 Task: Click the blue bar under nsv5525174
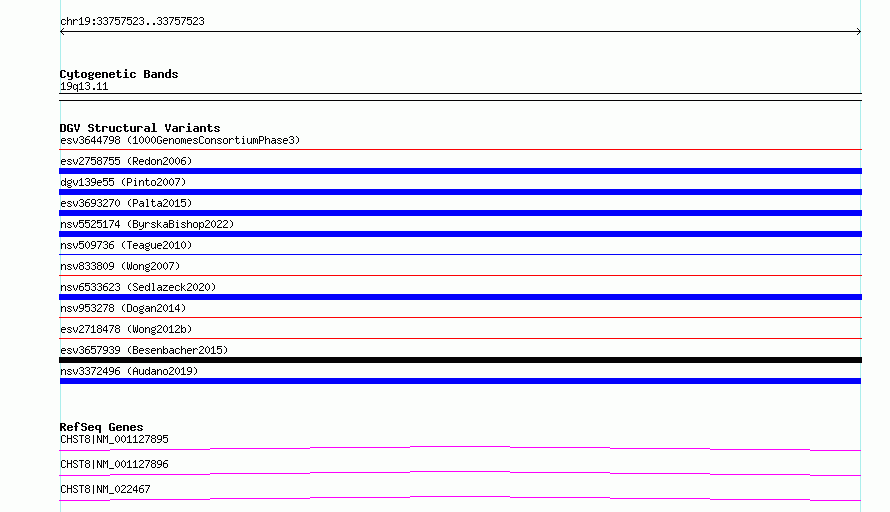coord(460,234)
